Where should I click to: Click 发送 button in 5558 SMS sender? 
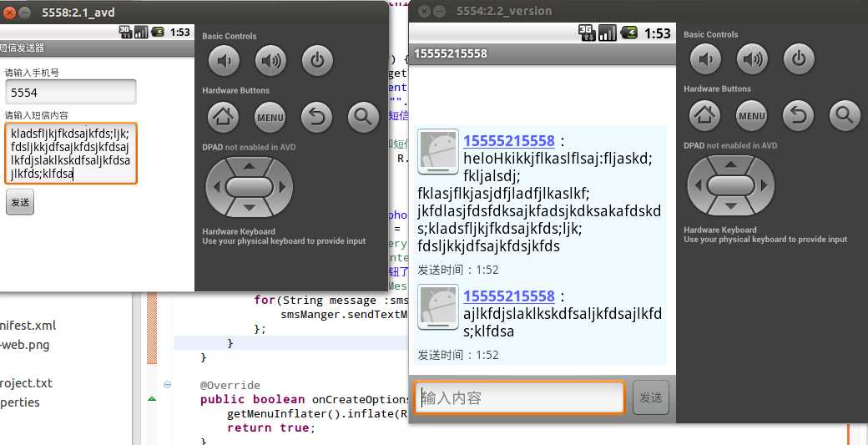(x=20, y=202)
